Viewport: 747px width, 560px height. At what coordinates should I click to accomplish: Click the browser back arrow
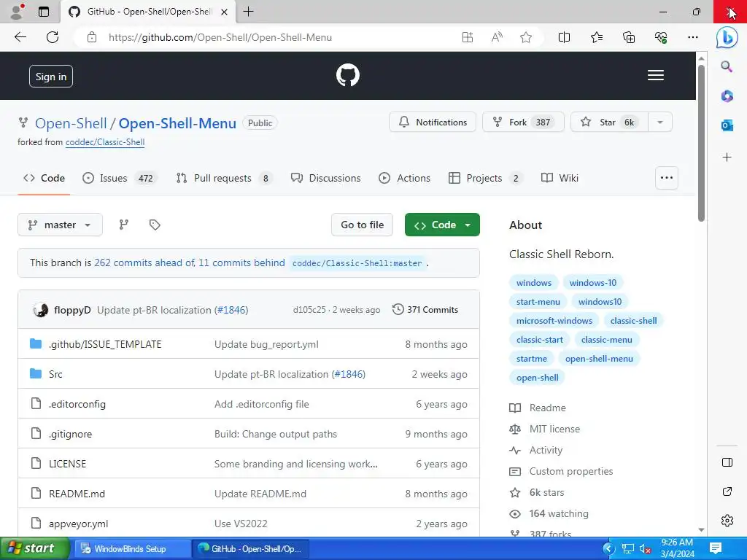(x=20, y=37)
